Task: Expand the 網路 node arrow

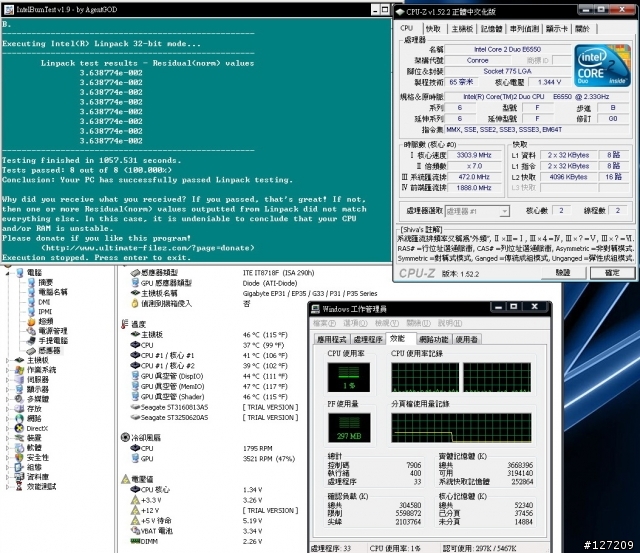Action: click(x=7, y=419)
